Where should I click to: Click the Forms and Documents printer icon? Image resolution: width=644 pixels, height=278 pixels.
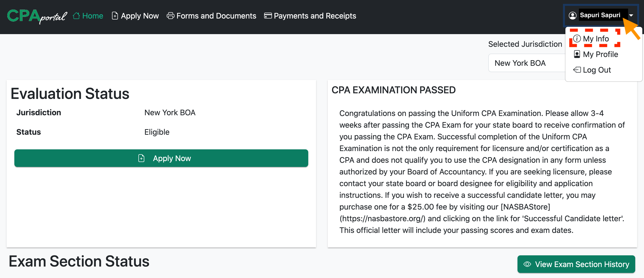[x=171, y=16]
